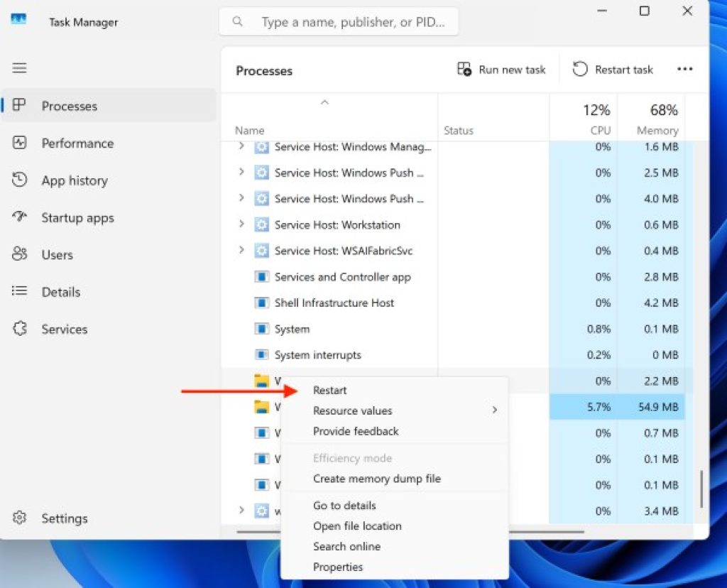
Task: Click the Run new task button
Action: coord(502,69)
